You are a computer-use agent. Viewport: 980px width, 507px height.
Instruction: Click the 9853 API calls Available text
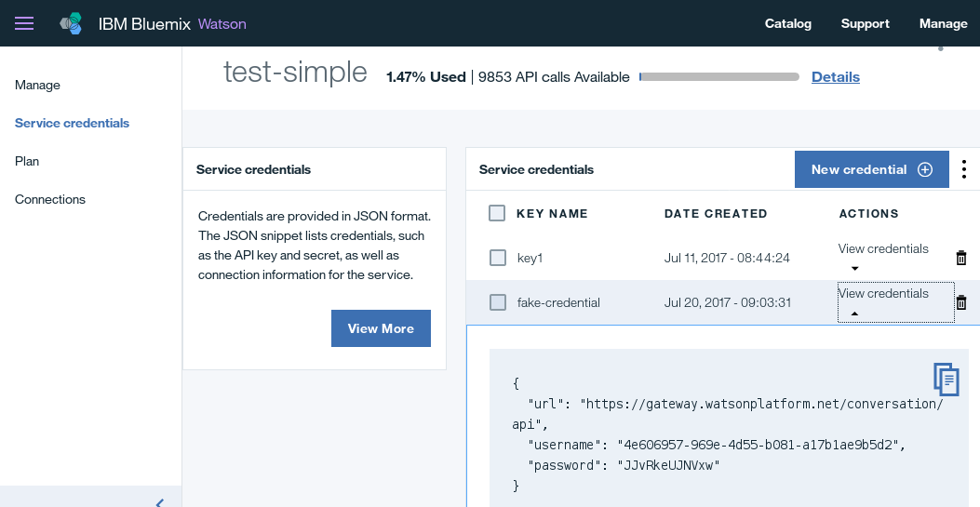click(x=554, y=77)
